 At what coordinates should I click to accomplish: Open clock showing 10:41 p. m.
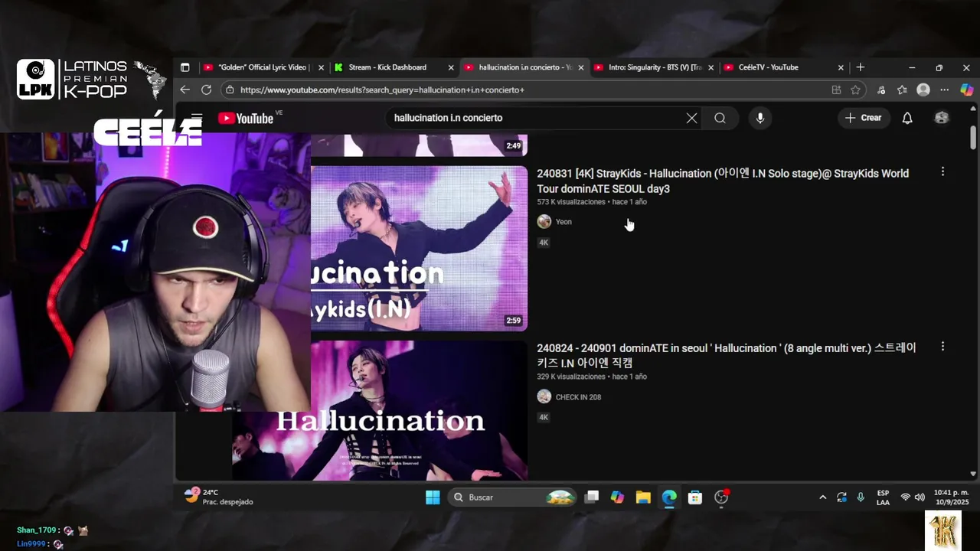[x=951, y=497]
